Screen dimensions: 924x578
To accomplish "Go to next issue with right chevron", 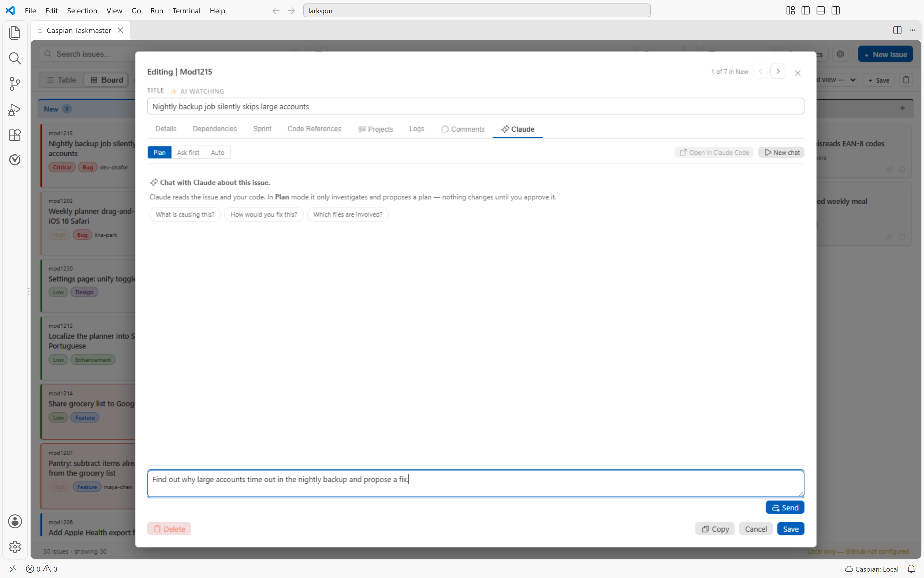I will 778,71.
